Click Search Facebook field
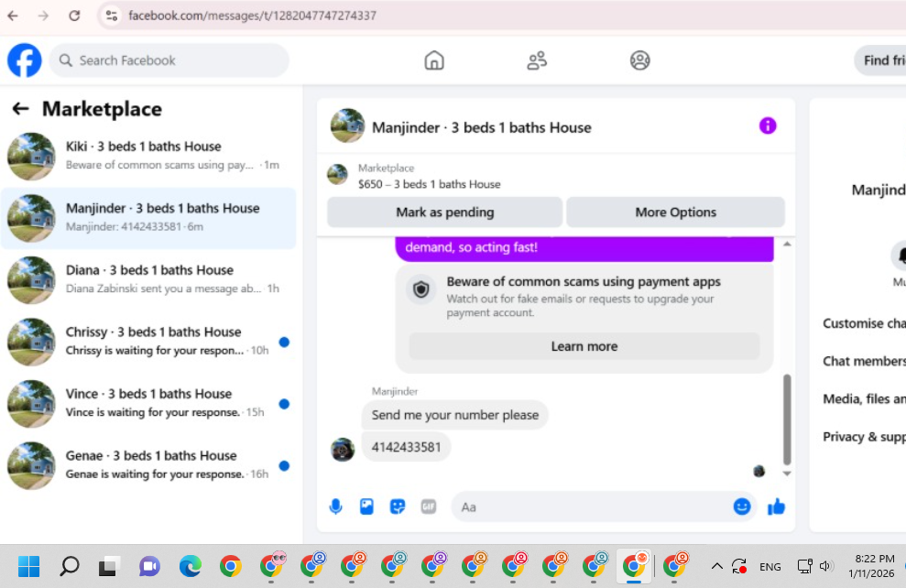 click(169, 60)
